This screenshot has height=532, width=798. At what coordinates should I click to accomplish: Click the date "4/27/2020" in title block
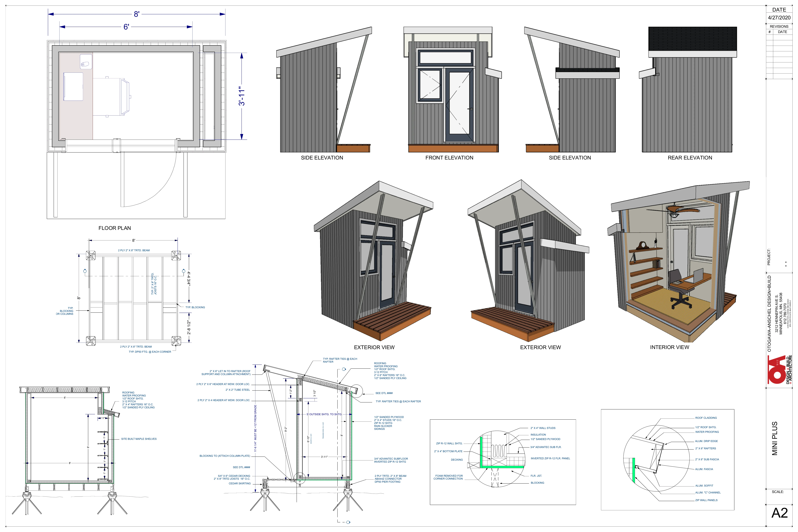[x=779, y=18]
